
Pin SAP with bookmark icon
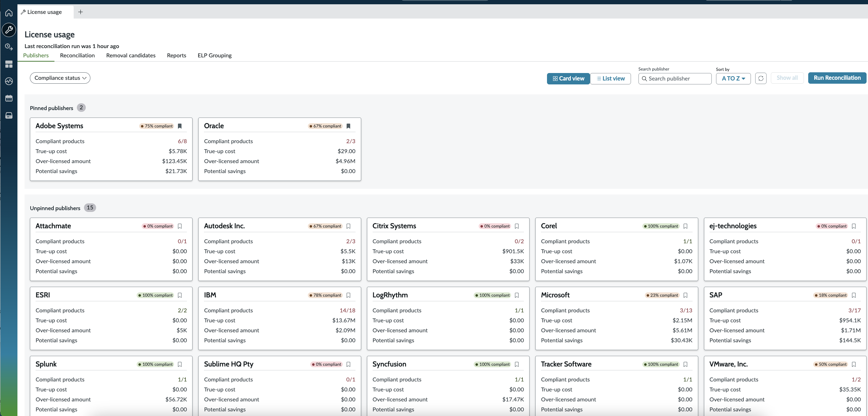tap(854, 295)
